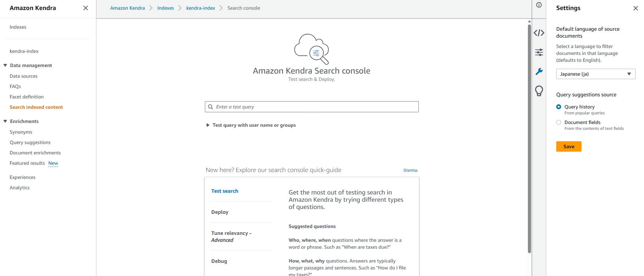
Task: Dismiss the search console quick-guide
Action: click(410, 170)
